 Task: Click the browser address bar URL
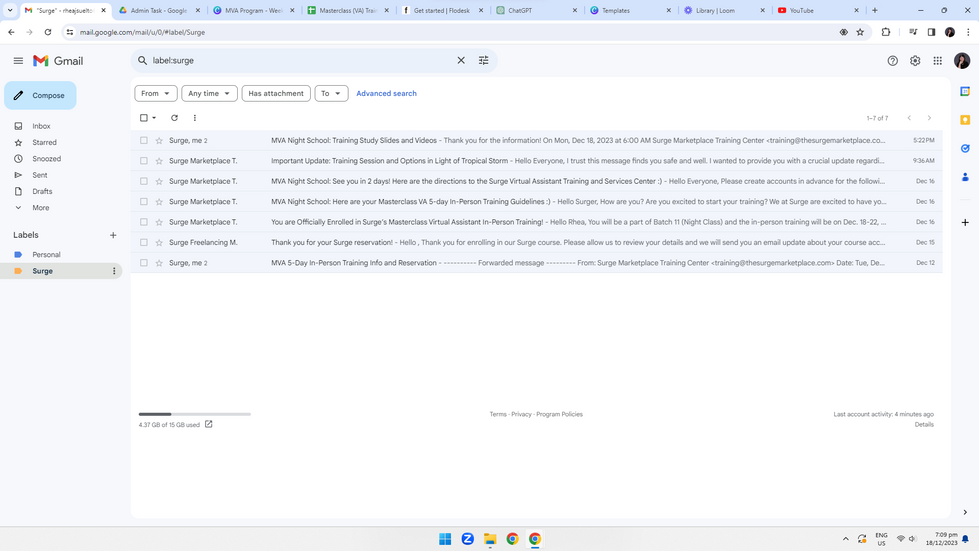pos(142,32)
